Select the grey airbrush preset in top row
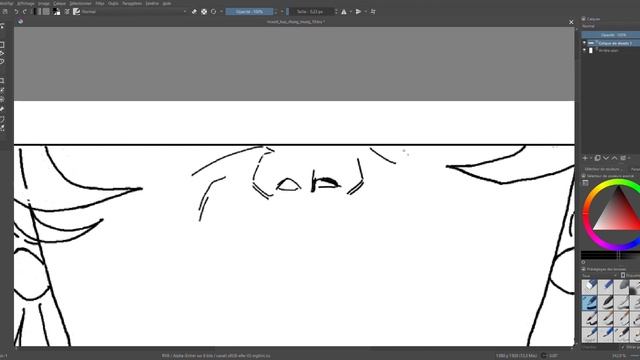The image size is (640, 360). tap(622, 287)
